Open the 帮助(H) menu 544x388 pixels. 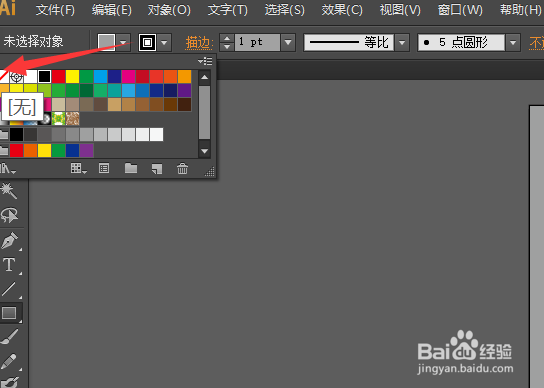[x=520, y=10]
